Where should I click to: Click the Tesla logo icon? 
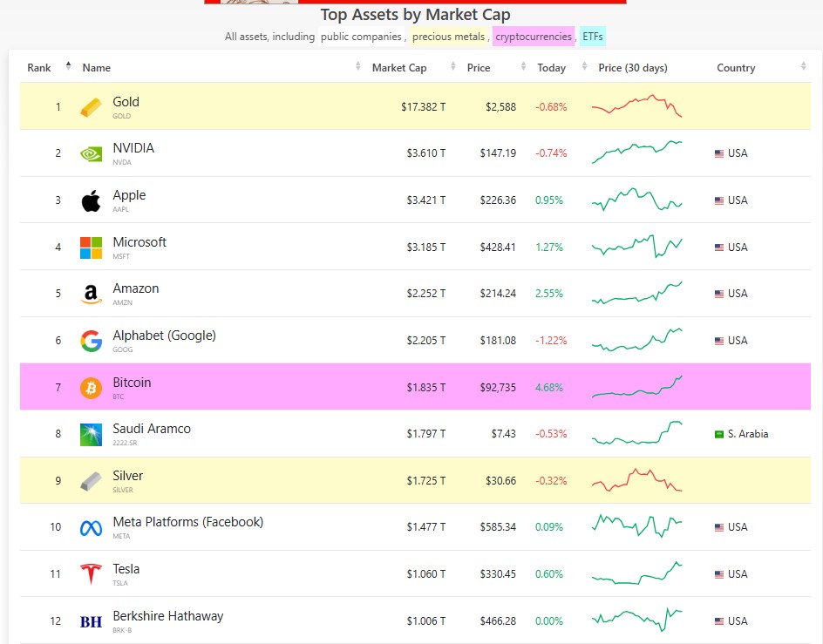point(91,574)
